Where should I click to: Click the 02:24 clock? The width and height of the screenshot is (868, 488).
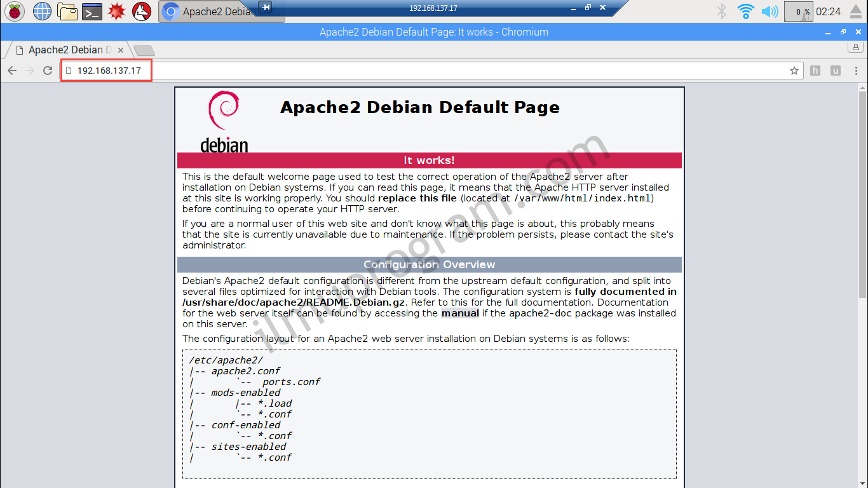click(x=828, y=11)
